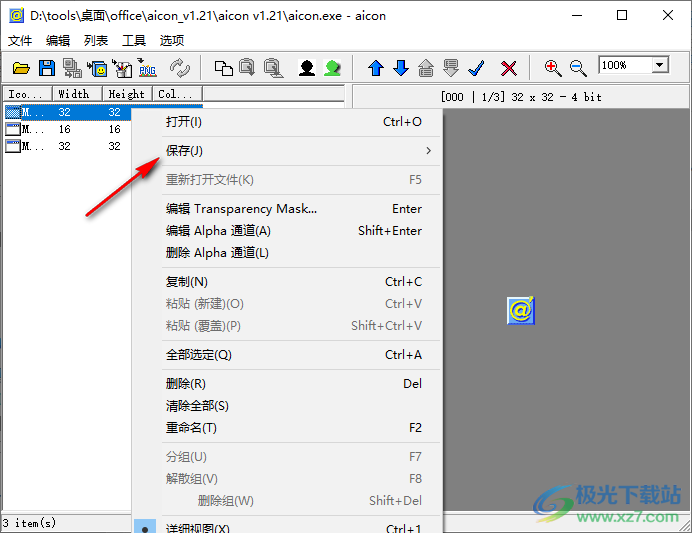Click the zoom in magnifier icon

pyautogui.click(x=553, y=68)
